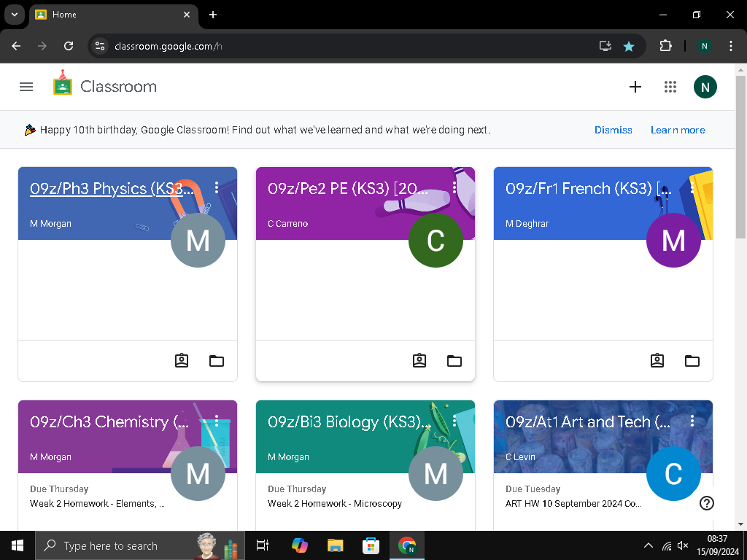Click the grey M avatar on Physics card
The height and width of the screenshot is (560, 747).
click(198, 240)
